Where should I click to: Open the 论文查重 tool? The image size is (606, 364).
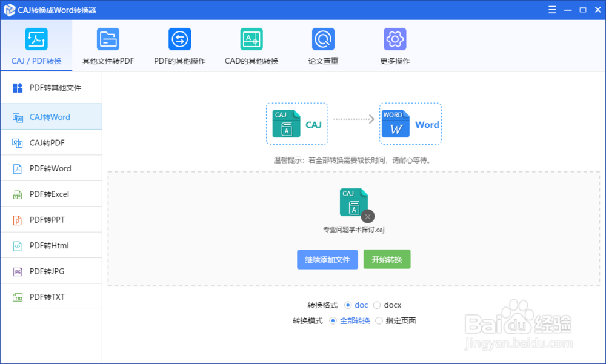pyautogui.click(x=323, y=45)
